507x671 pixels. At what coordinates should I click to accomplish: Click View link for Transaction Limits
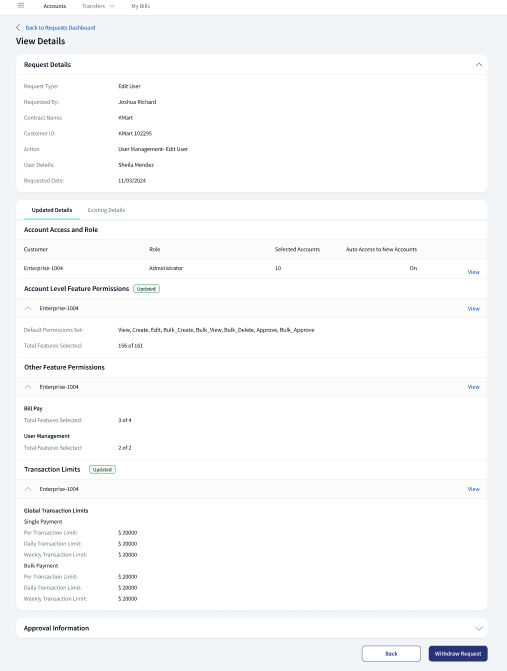(474, 489)
